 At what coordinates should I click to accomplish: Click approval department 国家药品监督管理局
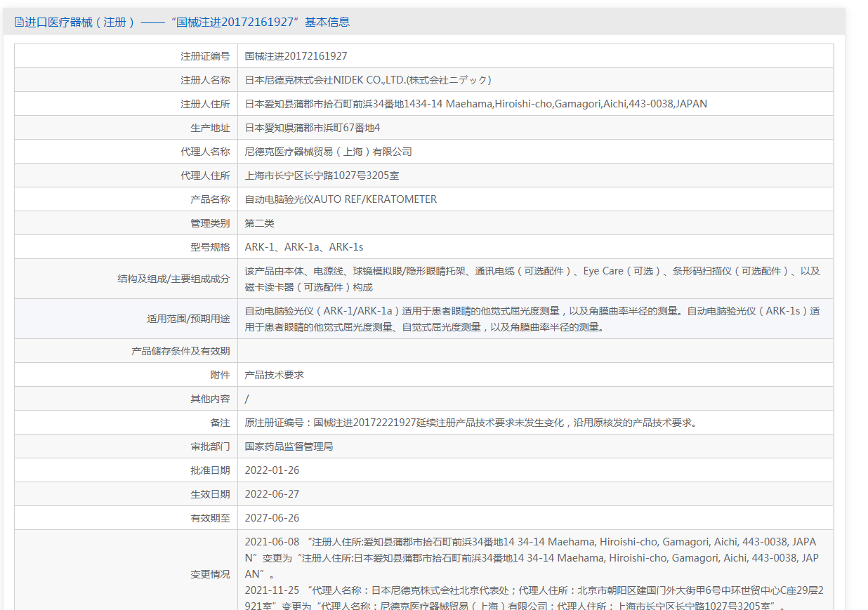click(289, 446)
